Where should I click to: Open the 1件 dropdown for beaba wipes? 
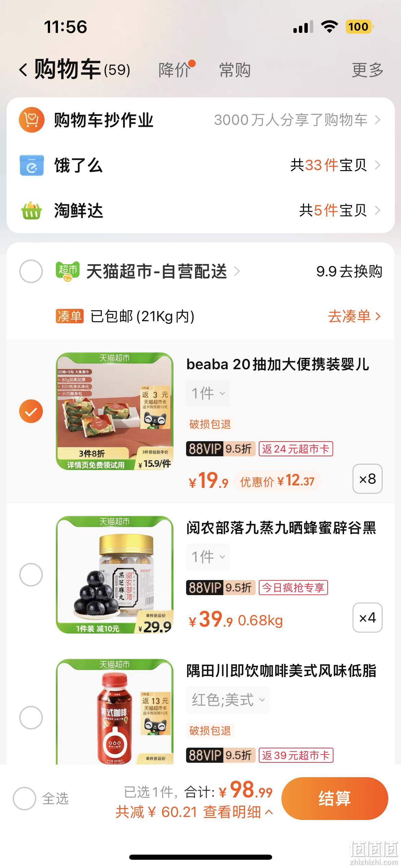(x=208, y=394)
